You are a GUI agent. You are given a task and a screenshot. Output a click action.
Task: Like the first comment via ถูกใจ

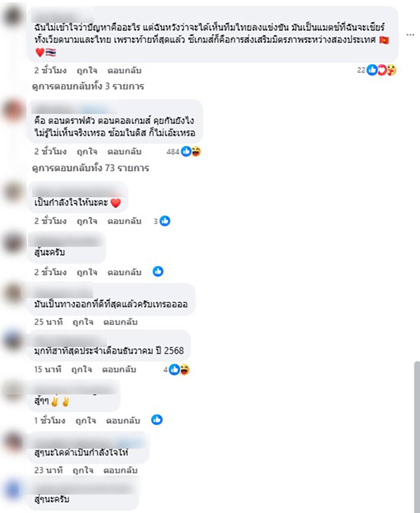click(x=87, y=70)
